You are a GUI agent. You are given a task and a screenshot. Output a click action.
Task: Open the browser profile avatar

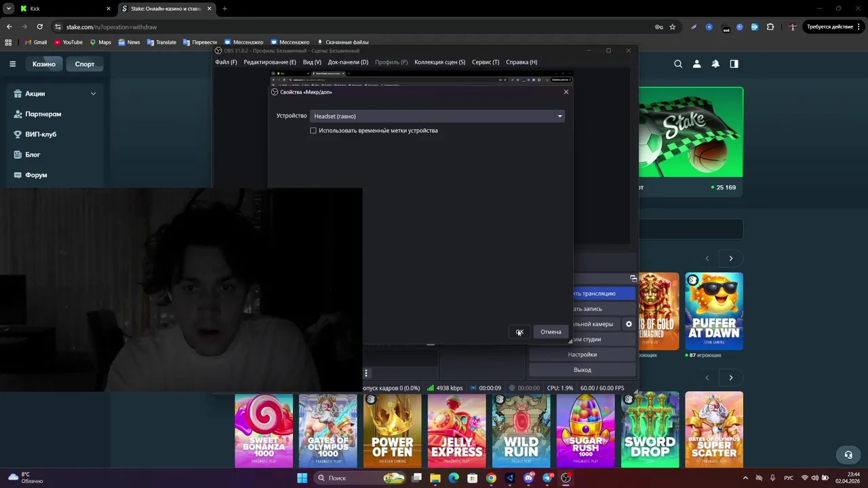click(x=793, y=27)
